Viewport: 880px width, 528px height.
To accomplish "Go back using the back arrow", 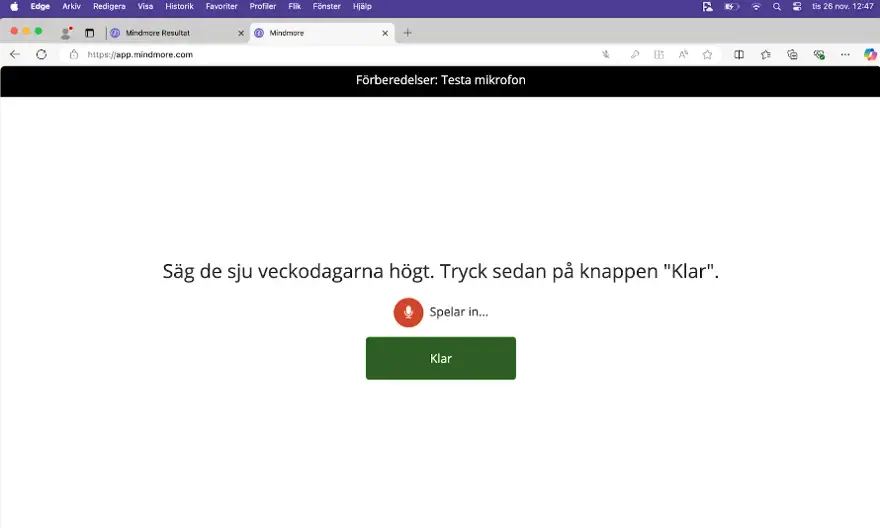I will click(x=15, y=54).
